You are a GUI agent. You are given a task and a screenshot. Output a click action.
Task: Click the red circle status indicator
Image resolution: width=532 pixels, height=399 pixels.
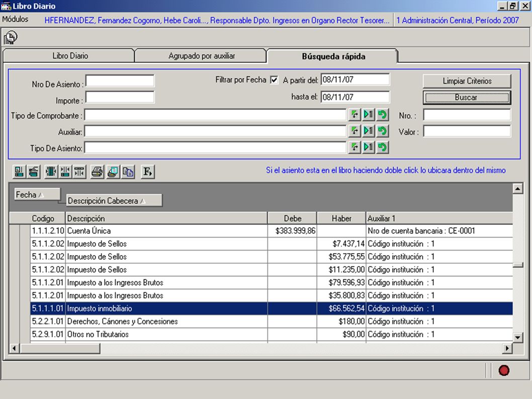click(x=504, y=370)
